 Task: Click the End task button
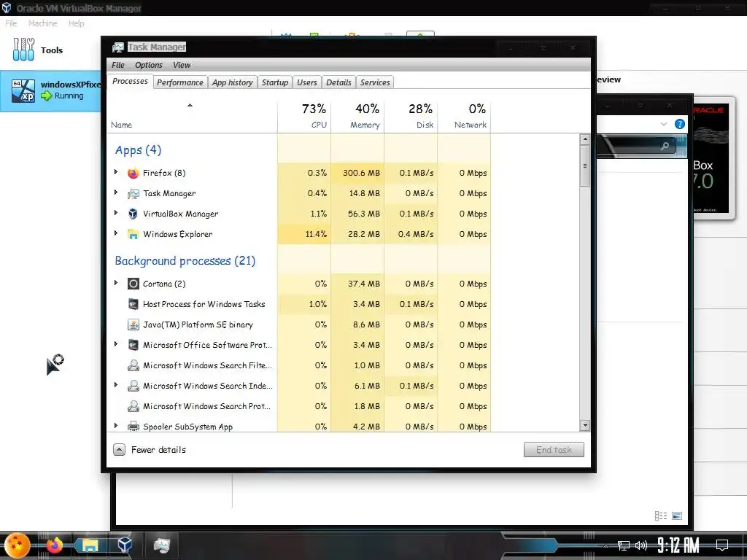554,449
